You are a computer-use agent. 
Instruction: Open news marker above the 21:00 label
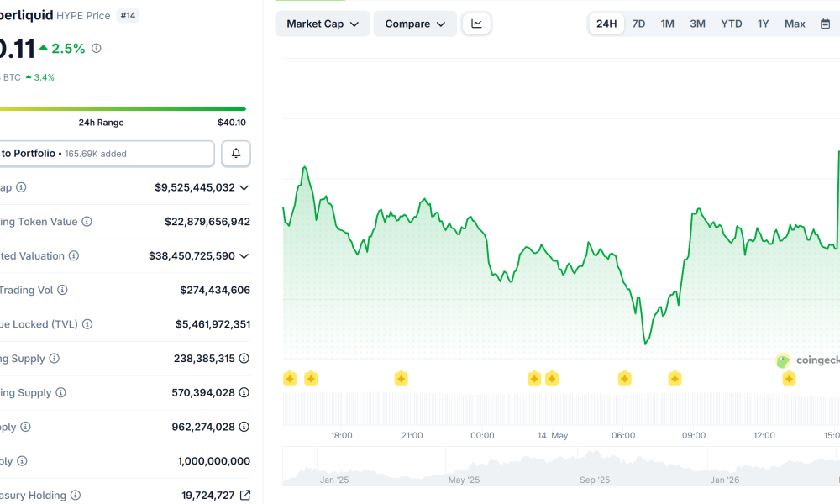[402, 379]
